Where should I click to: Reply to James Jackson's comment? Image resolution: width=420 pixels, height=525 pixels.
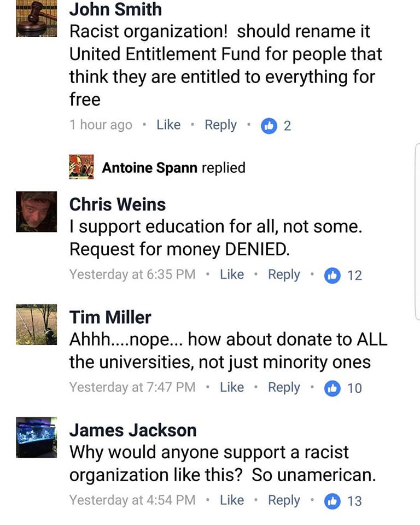[x=284, y=500]
